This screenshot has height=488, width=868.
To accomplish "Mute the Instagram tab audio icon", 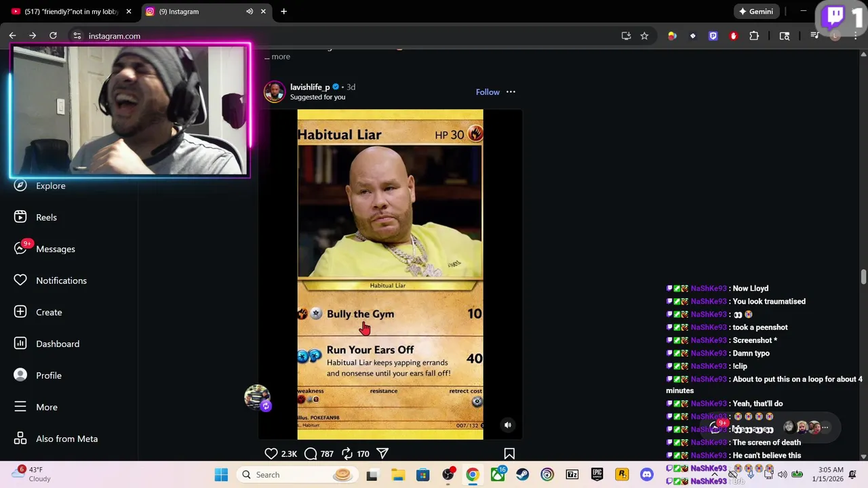I will click(x=250, y=12).
